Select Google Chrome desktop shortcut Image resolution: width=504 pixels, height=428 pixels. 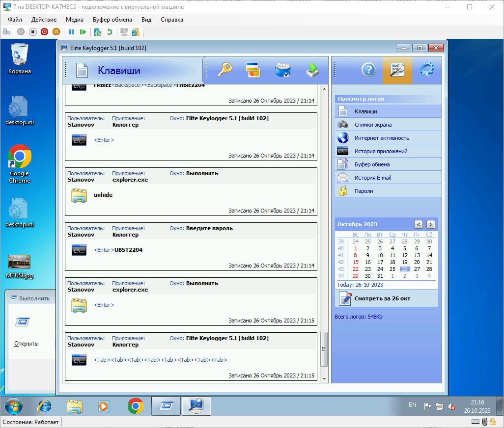click(x=20, y=164)
